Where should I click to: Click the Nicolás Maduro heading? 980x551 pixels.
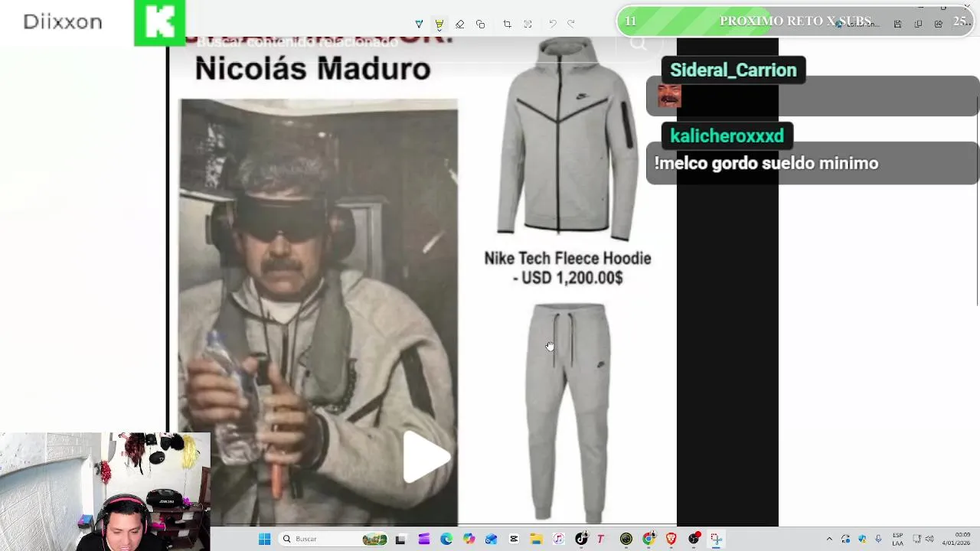click(x=312, y=69)
